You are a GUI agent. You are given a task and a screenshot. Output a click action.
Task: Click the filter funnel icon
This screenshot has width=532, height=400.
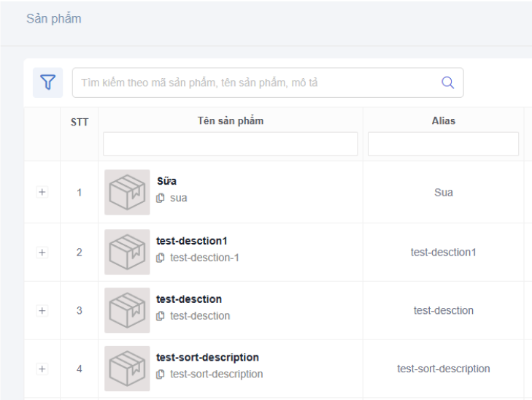click(47, 82)
